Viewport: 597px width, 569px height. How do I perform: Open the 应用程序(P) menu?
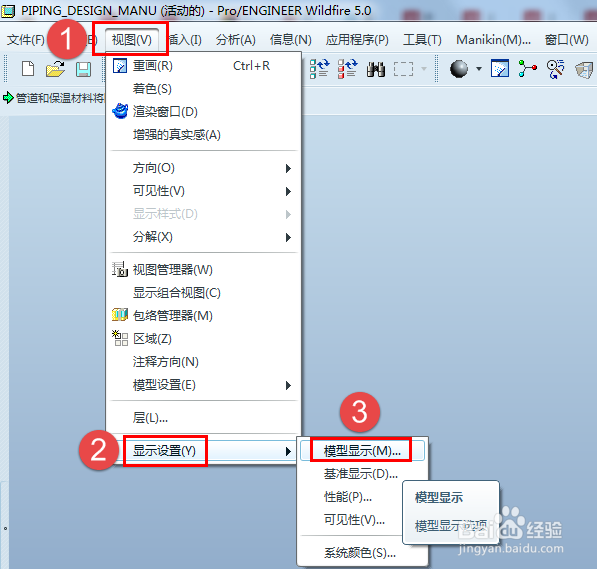coord(357,40)
